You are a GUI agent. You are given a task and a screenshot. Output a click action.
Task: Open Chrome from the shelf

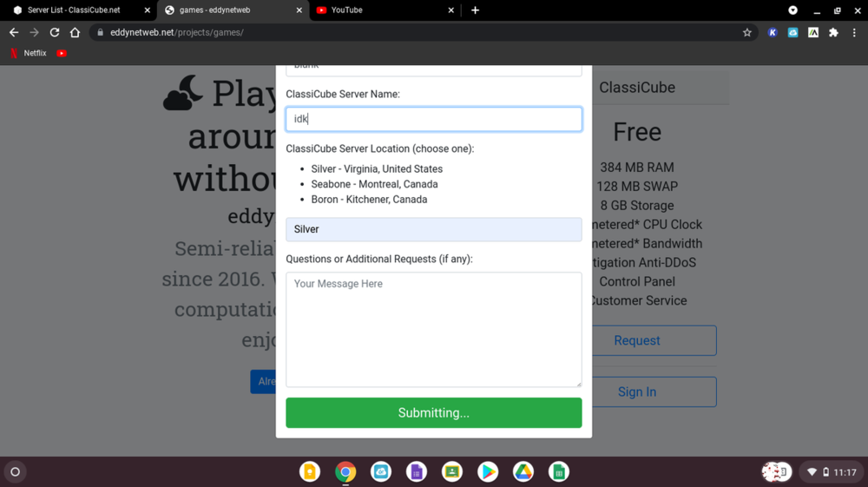click(x=345, y=472)
